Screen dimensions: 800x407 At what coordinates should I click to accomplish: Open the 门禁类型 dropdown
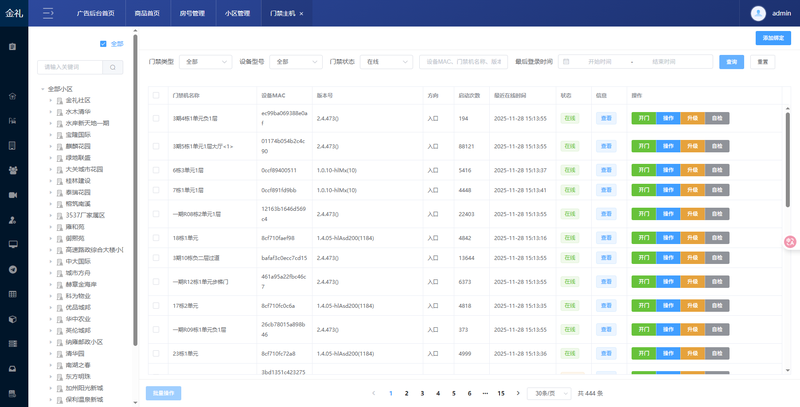(205, 61)
